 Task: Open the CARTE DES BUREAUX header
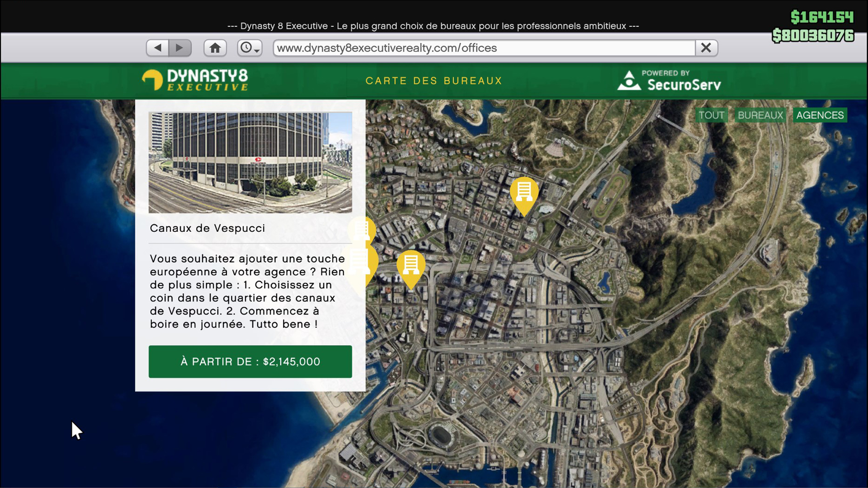pyautogui.click(x=434, y=80)
